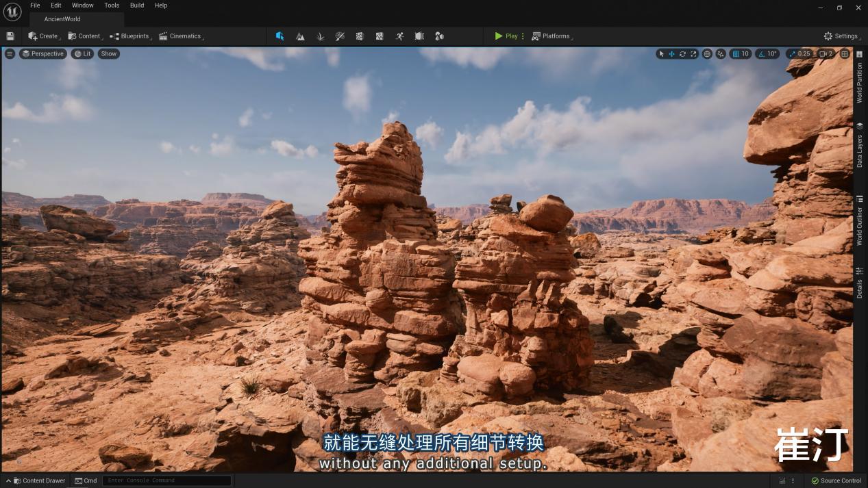Toggle rotation snapping angle icon
Image resolution: width=868 pixels, height=488 pixels.
[x=762, y=54]
